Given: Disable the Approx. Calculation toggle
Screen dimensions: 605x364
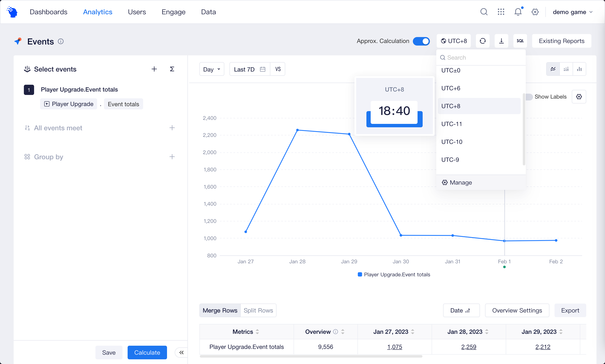Looking at the screenshot, I should click(421, 41).
